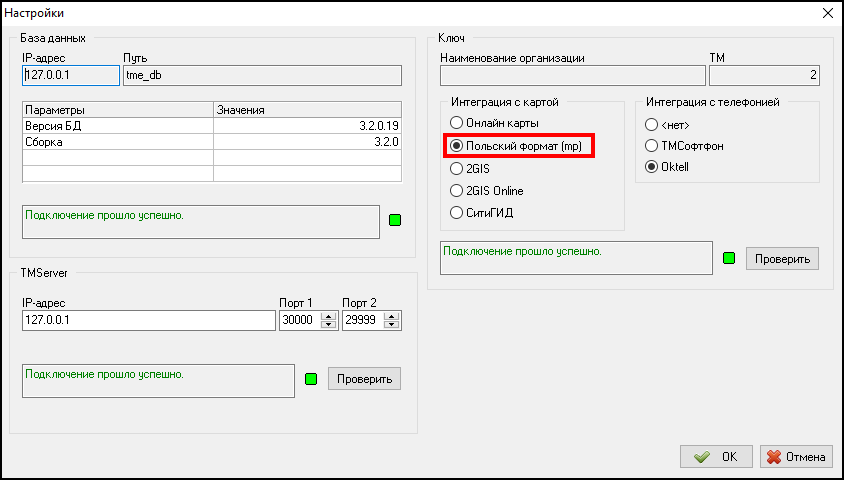
Task: Click green status indicator in Ключ section
Action: 728,259
